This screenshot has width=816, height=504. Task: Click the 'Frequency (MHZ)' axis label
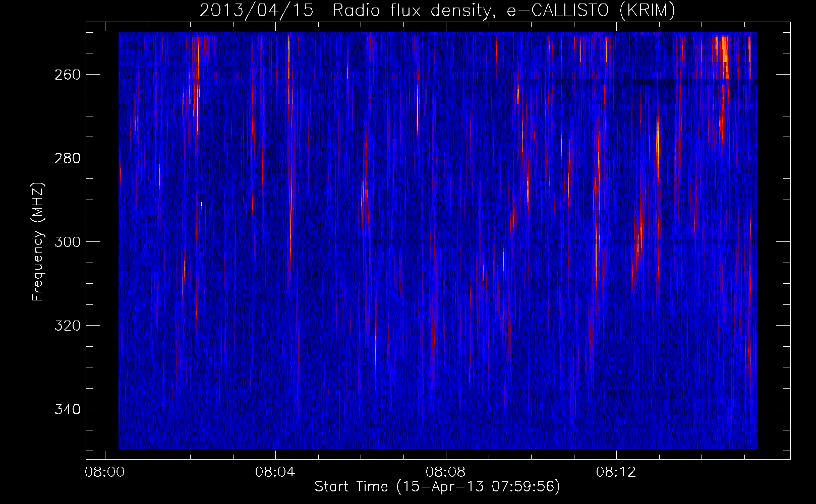pos(38,241)
